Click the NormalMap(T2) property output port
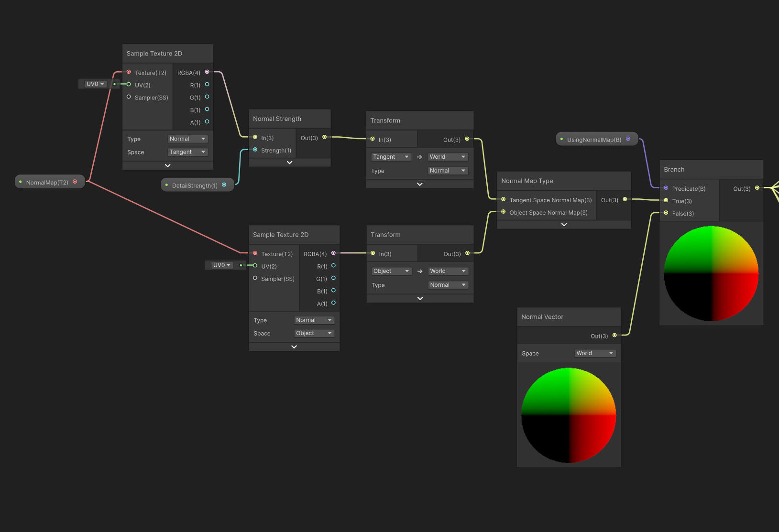The height and width of the screenshot is (532, 779). click(x=75, y=182)
